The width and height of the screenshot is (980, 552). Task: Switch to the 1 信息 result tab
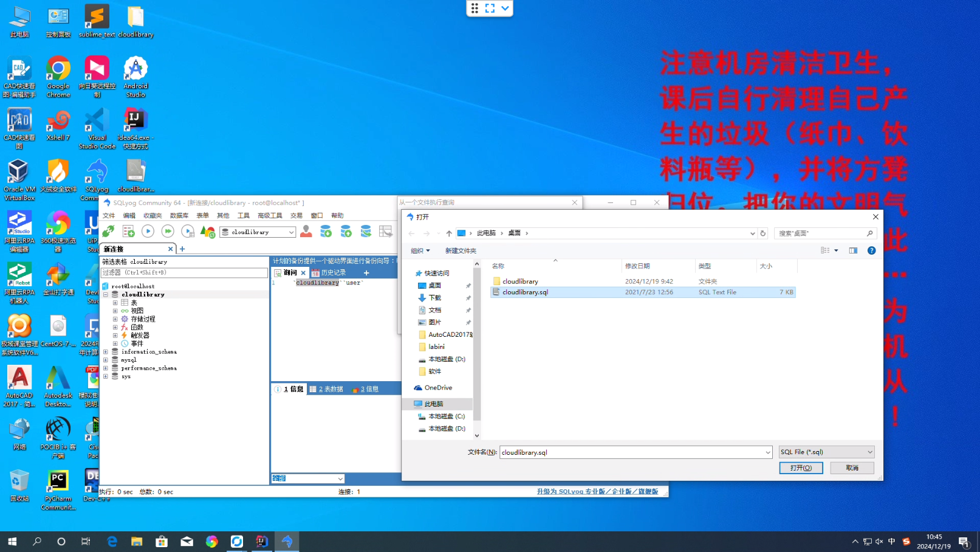pos(289,389)
